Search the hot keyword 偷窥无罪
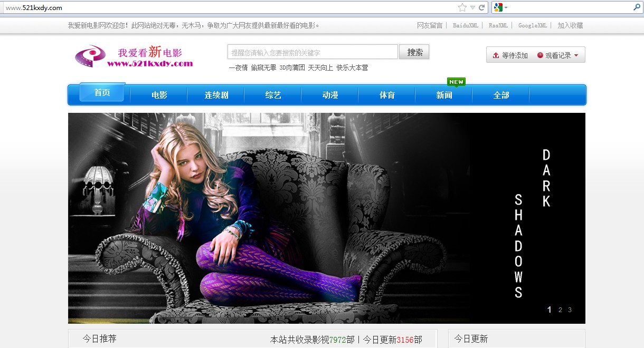This screenshot has width=644, height=348. pos(263,67)
